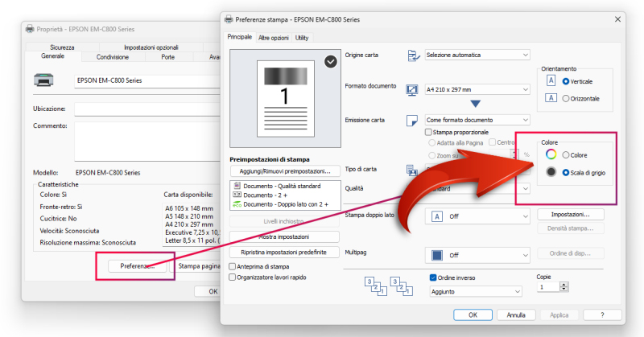This screenshot has width=644, height=337.
Task: Click the landscape page icon beside Orizzontale
Action: click(x=551, y=98)
